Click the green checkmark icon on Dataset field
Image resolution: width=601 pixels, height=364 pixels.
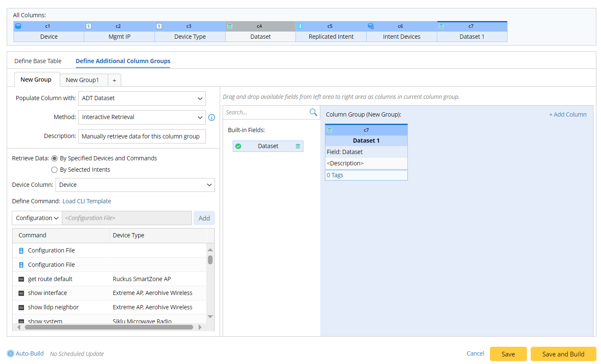coord(238,146)
